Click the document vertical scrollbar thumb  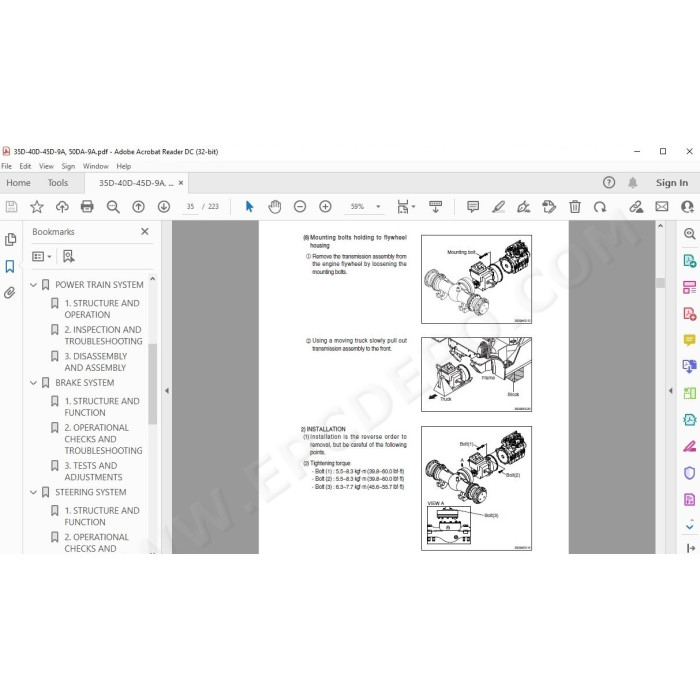point(660,283)
